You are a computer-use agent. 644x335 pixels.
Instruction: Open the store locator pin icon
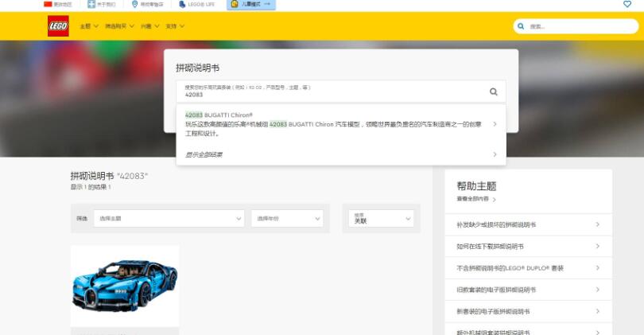pos(134,4)
